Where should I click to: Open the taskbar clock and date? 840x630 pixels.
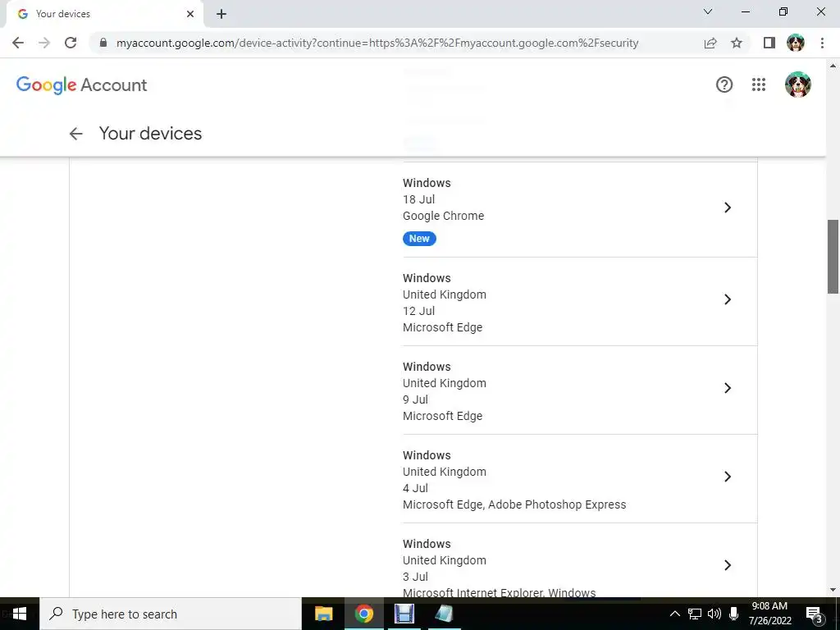(769, 614)
